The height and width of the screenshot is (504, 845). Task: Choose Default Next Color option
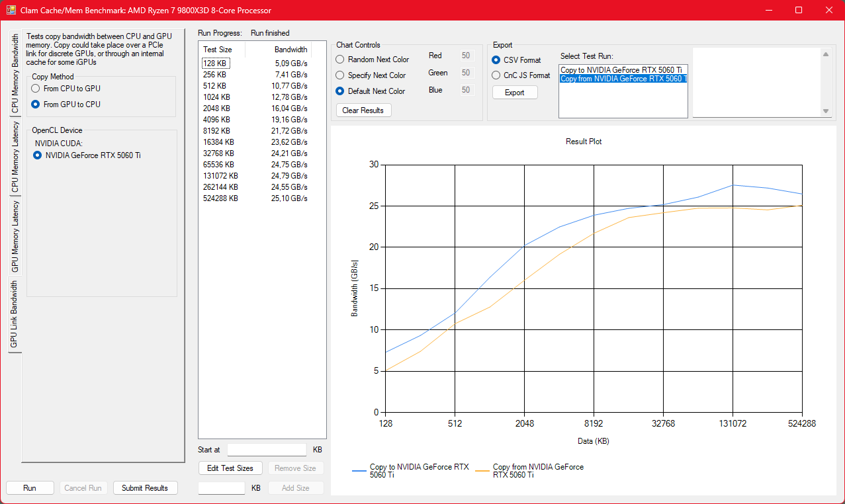pos(371,91)
